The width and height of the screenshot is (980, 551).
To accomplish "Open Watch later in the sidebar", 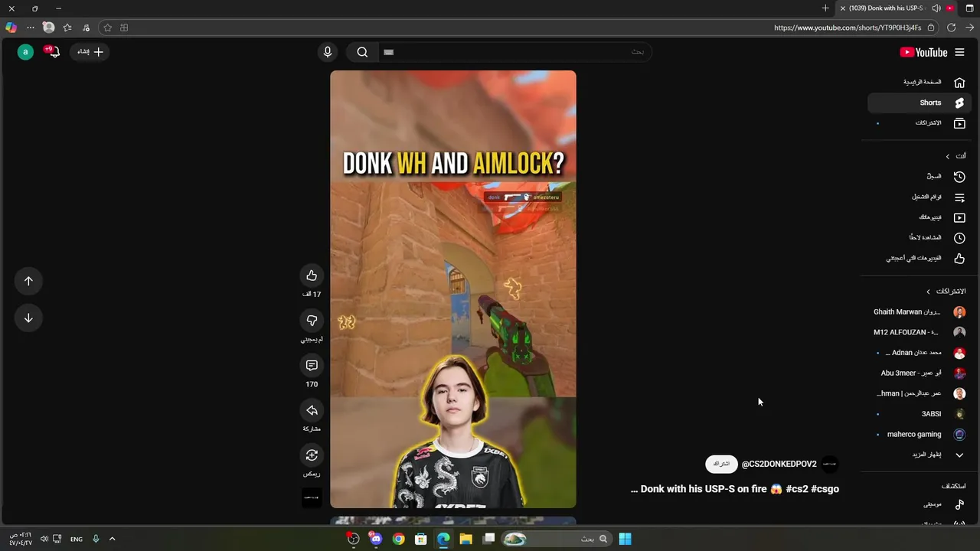I will pyautogui.click(x=921, y=237).
